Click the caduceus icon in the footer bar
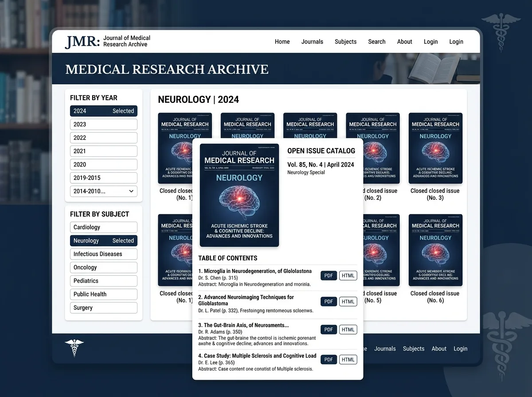Image resolution: width=532 pixels, height=397 pixels. pos(74,348)
